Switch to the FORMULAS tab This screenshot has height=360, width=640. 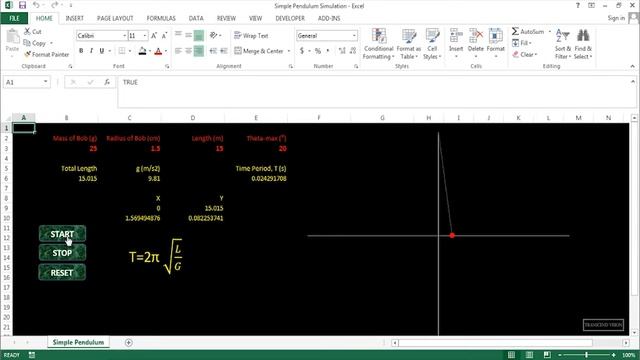(x=161, y=18)
